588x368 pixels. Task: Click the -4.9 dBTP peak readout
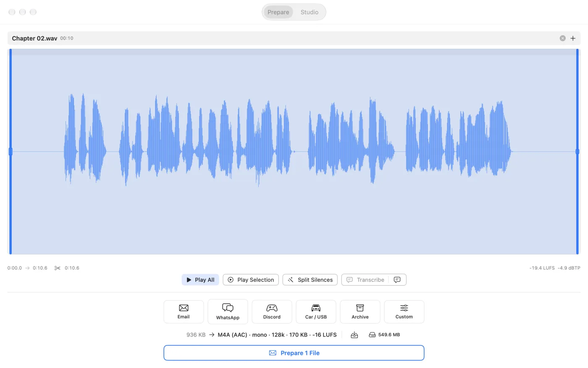[x=569, y=268]
